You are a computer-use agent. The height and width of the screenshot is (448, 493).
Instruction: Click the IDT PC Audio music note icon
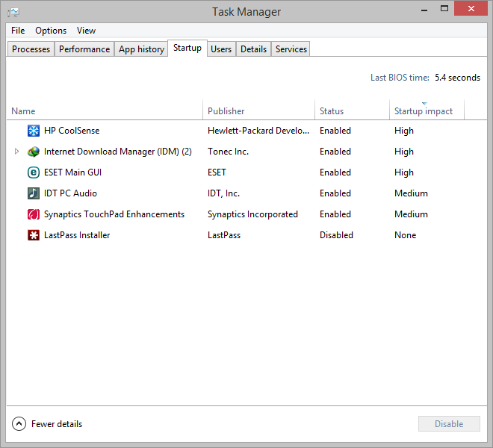click(34, 193)
